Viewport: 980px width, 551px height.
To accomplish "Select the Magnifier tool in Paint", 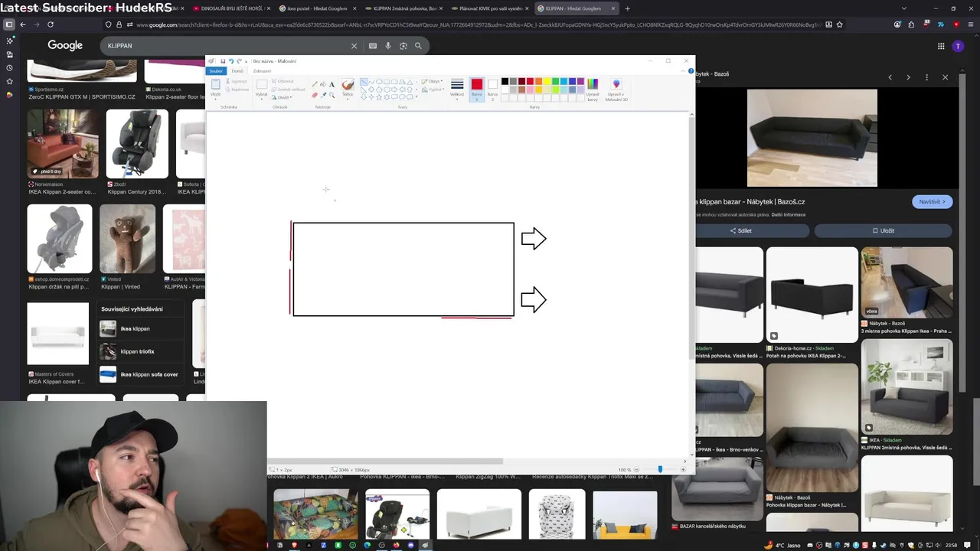I will [x=332, y=95].
